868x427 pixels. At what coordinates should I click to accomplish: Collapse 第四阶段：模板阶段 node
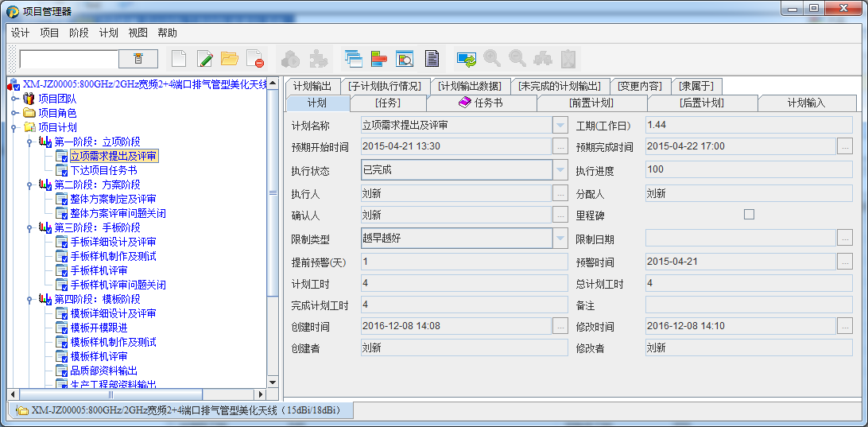pyautogui.click(x=30, y=300)
